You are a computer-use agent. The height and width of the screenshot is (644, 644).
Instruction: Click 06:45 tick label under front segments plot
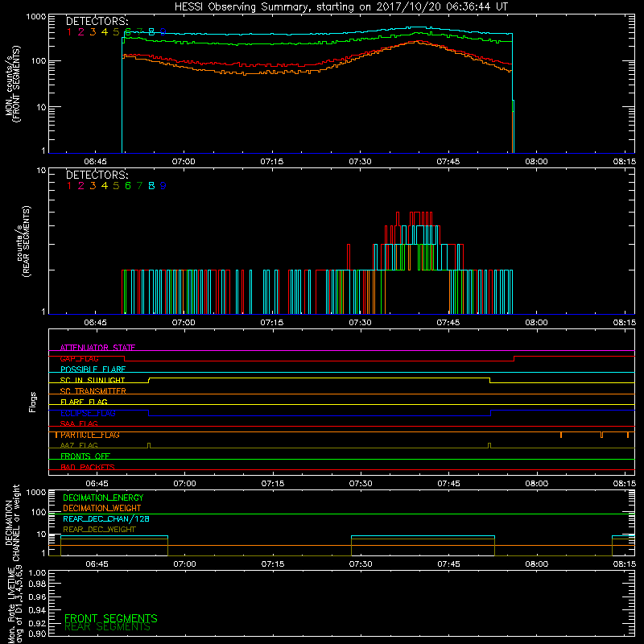[95, 162]
